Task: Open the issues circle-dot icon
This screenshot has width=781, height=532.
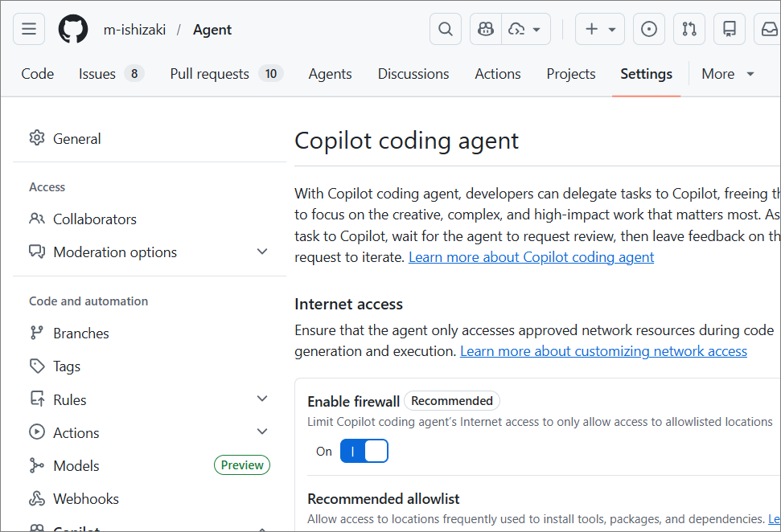Action: (649, 30)
